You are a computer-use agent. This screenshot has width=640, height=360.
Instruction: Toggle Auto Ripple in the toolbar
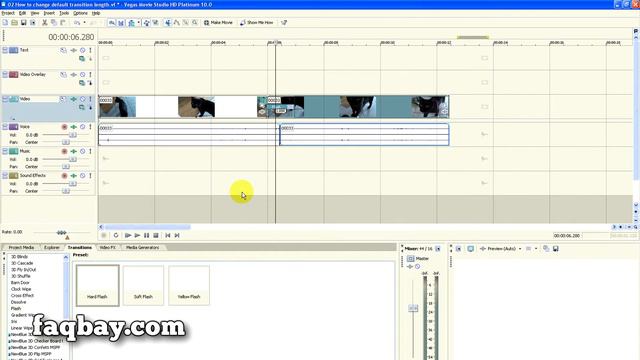tap(131, 23)
